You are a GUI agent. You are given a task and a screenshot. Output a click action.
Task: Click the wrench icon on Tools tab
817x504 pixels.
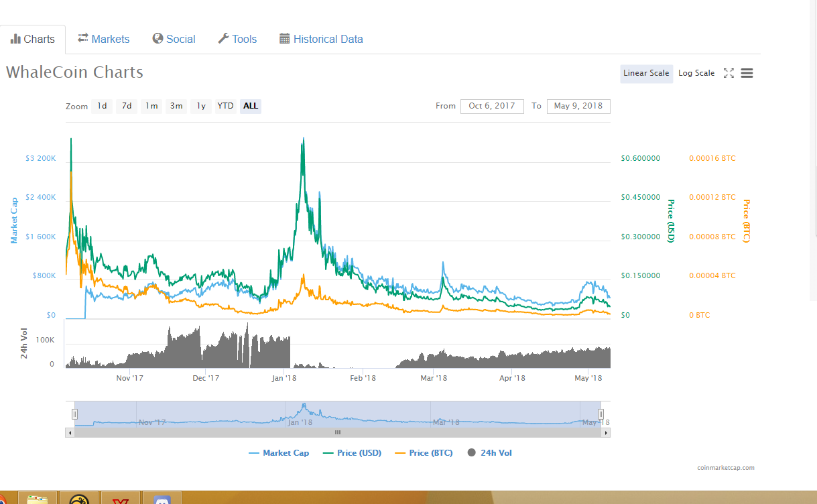pos(223,38)
